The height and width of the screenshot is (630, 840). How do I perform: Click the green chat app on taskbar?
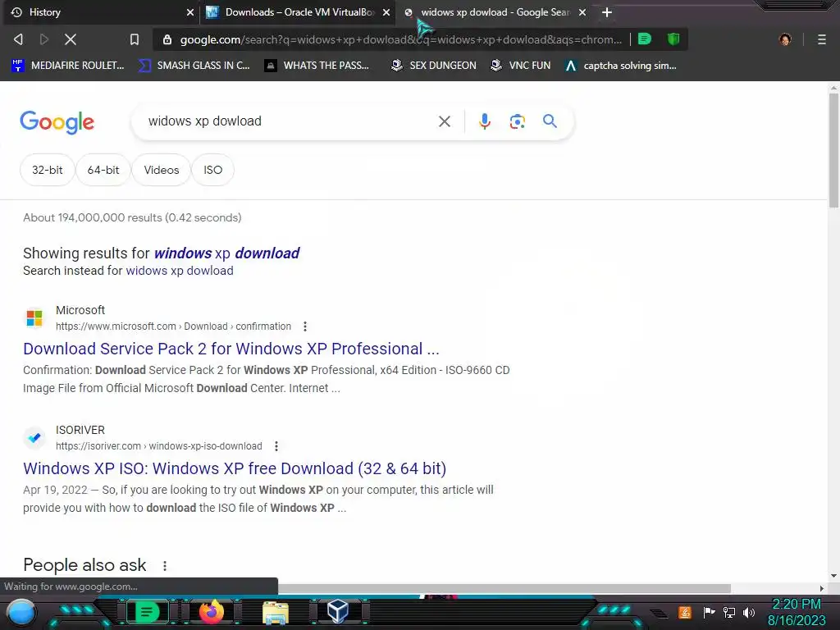pyautogui.click(x=147, y=612)
